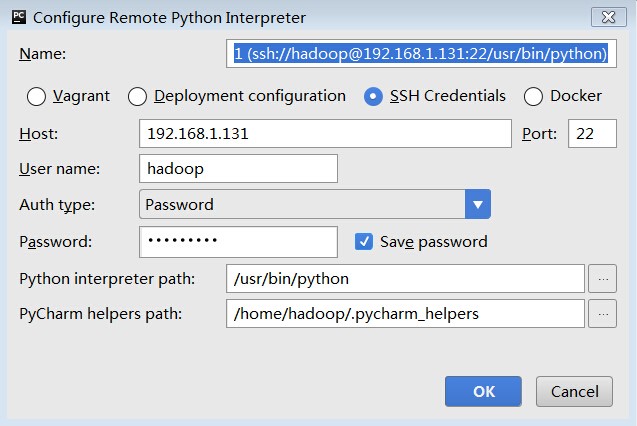This screenshot has width=637, height=426.
Task: Click the dialog title Configure Remote Python Interpreter
Action: [x=169, y=18]
